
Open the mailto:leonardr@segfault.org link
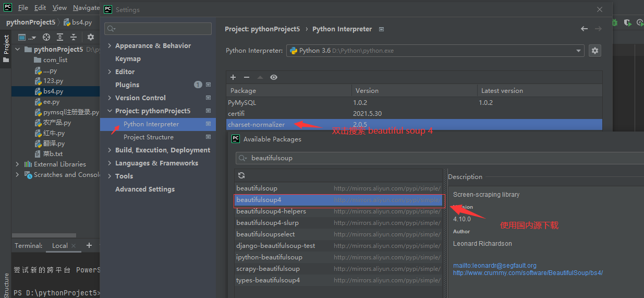tap(494, 266)
